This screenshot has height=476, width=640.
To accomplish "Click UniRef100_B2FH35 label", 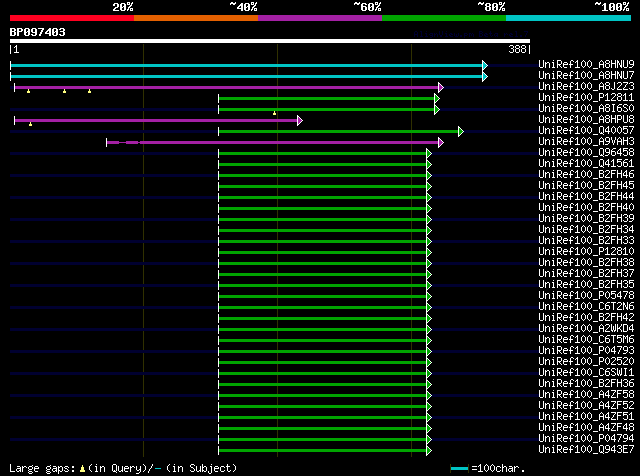I will coord(586,285).
